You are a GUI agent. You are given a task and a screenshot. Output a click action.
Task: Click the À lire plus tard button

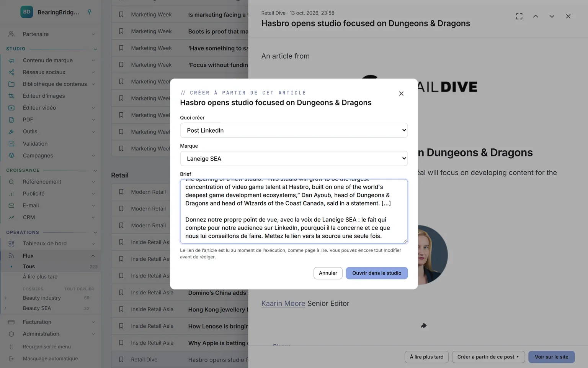426,357
